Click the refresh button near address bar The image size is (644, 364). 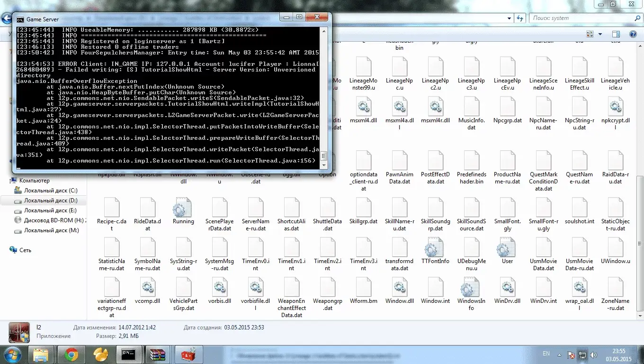[x=520, y=18]
